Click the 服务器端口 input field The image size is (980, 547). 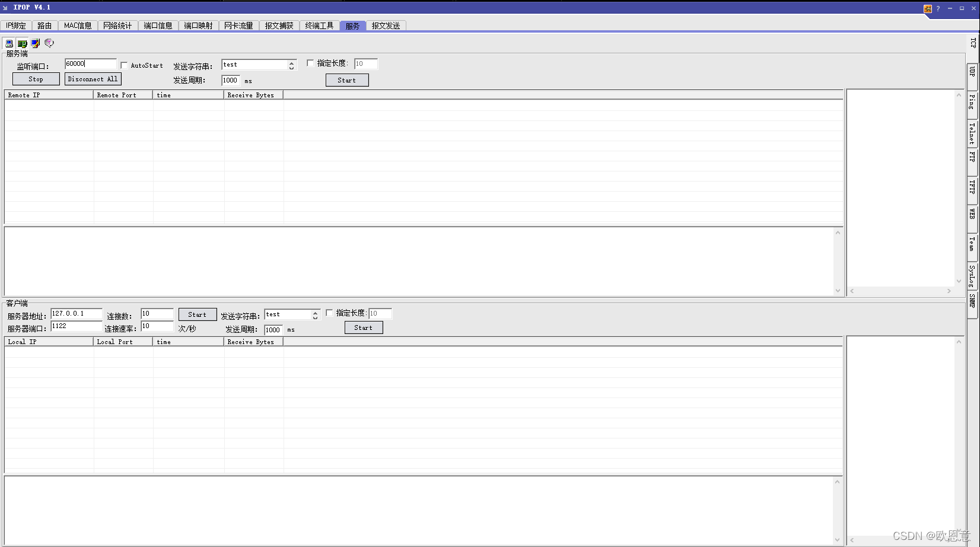(77, 326)
